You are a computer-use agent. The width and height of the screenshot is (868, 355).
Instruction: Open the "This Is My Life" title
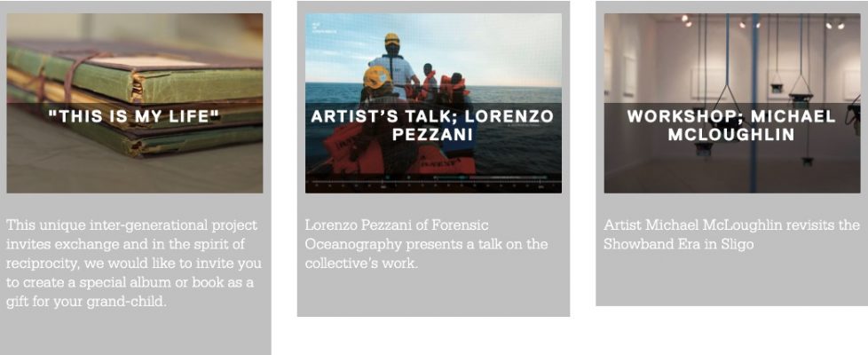point(134,115)
